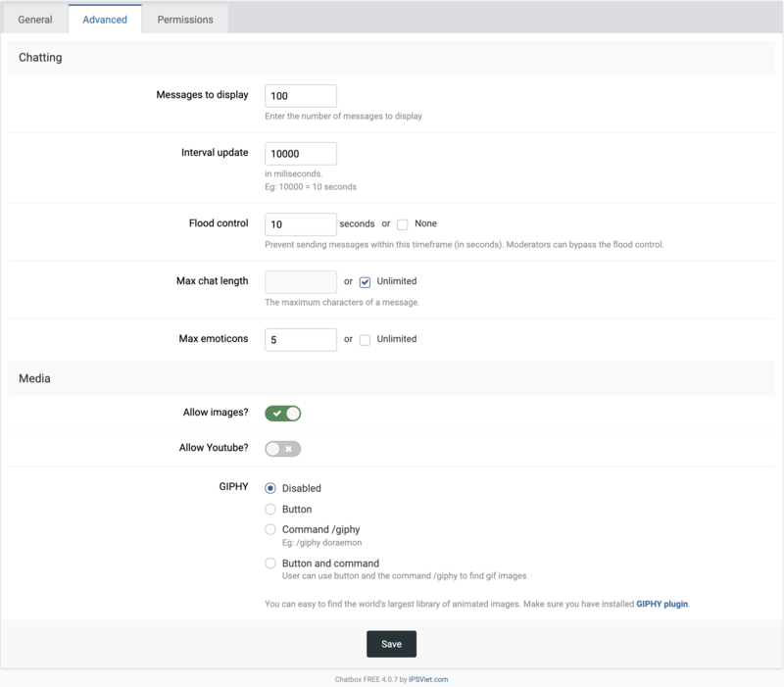Click the Max emoticons number field

pyautogui.click(x=301, y=340)
